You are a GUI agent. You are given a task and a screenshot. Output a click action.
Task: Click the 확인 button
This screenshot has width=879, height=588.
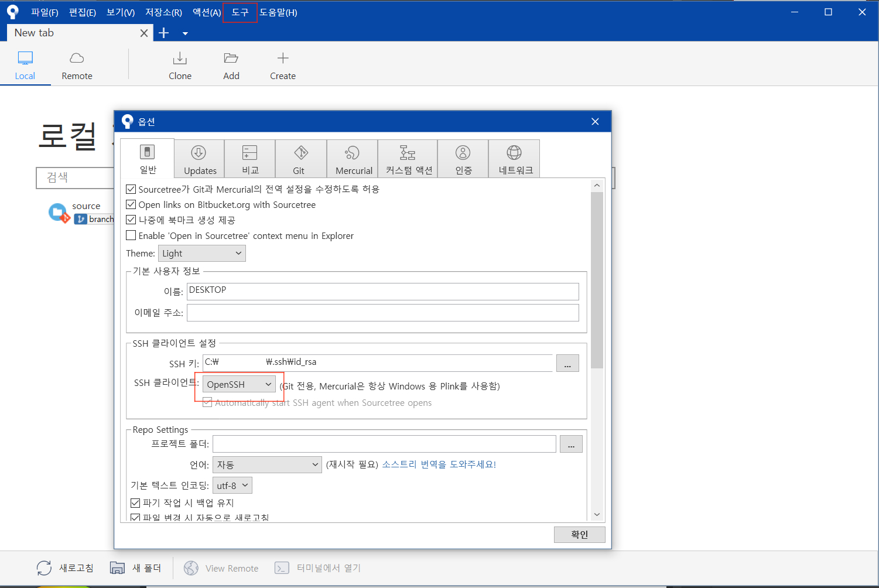pyautogui.click(x=579, y=534)
